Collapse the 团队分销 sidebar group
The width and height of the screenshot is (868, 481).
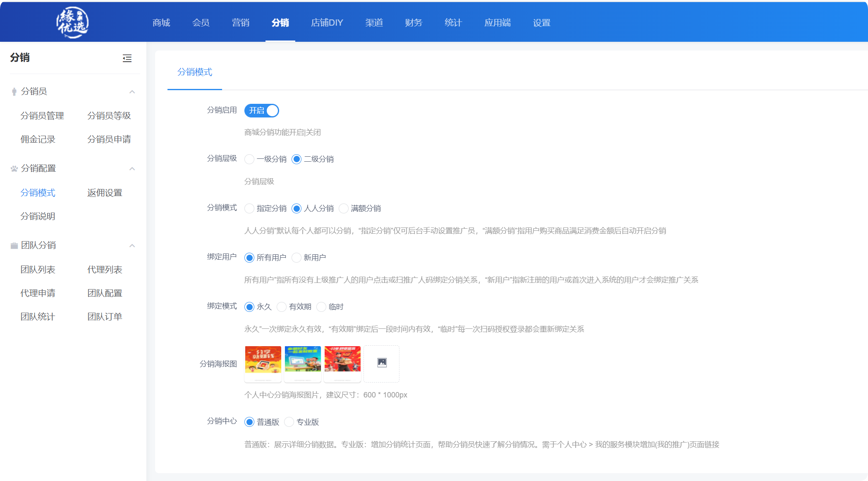[132, 246]
